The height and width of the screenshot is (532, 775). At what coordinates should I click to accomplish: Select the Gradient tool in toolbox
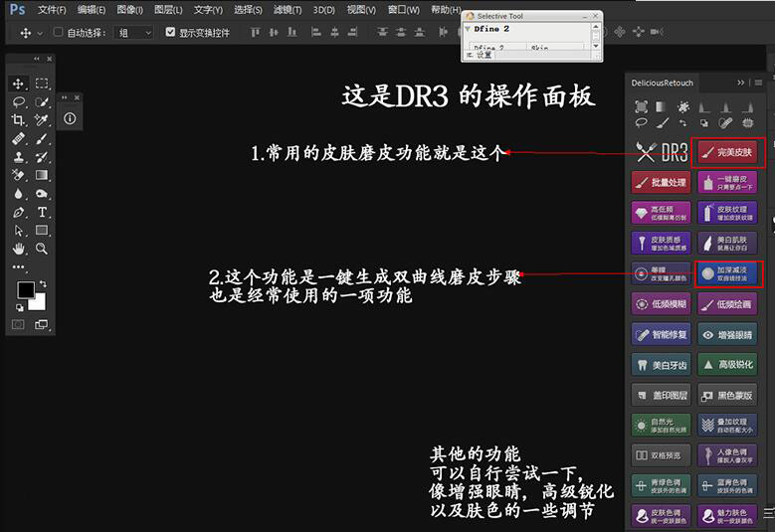[42, 175]
